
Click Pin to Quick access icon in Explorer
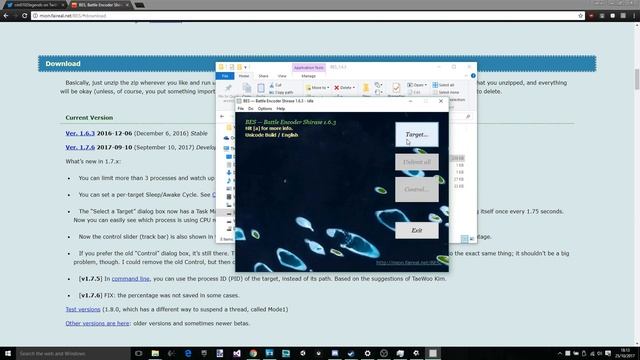click(x=228, y=88)
